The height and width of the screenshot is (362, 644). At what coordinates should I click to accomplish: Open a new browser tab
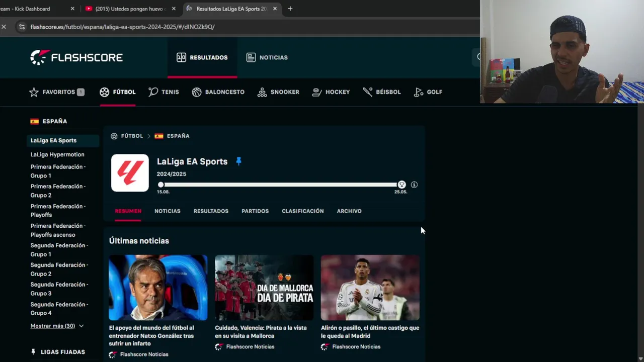pyautogui.click(x=290, y=9)
